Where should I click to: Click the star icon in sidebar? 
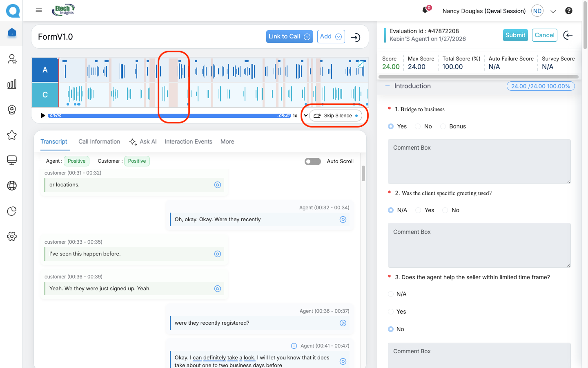point(12,135)
